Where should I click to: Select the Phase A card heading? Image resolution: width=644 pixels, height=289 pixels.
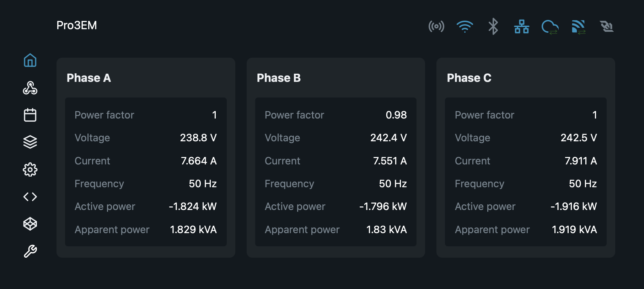[89, 78]
